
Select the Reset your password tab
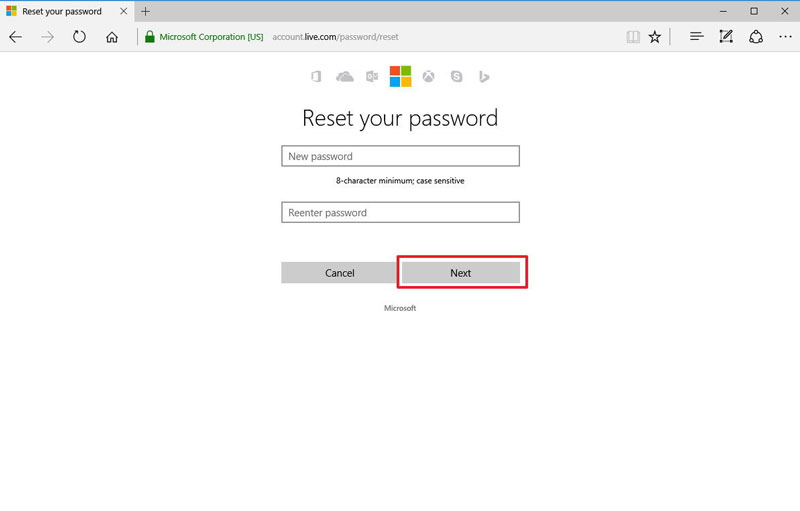tap(60, 11)
